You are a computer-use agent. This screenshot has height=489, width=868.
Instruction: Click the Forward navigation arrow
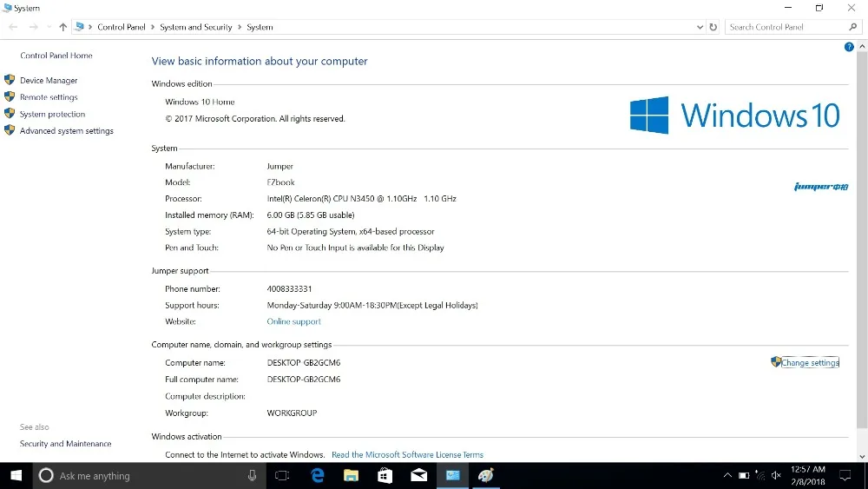tap(33, 27)
